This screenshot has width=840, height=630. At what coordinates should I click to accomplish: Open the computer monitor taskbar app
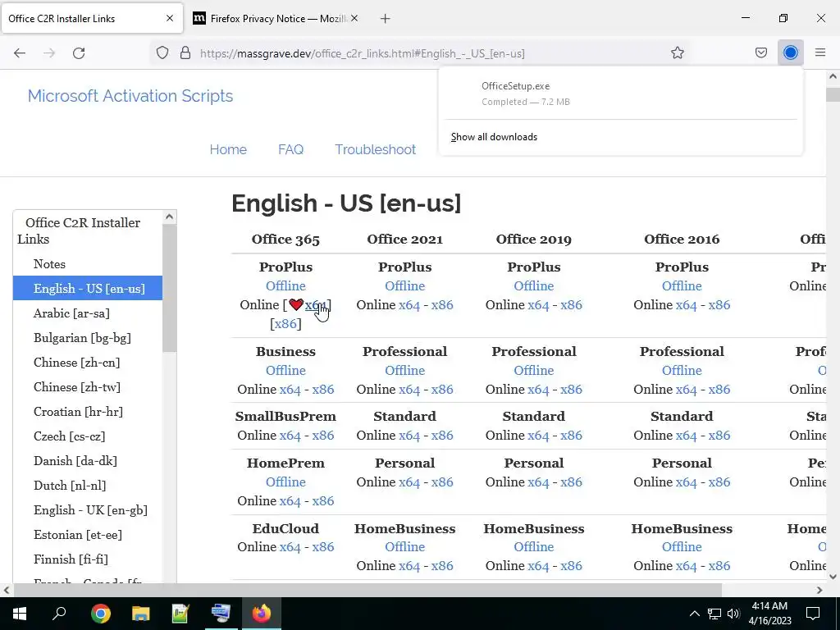[x=221, y=614]
